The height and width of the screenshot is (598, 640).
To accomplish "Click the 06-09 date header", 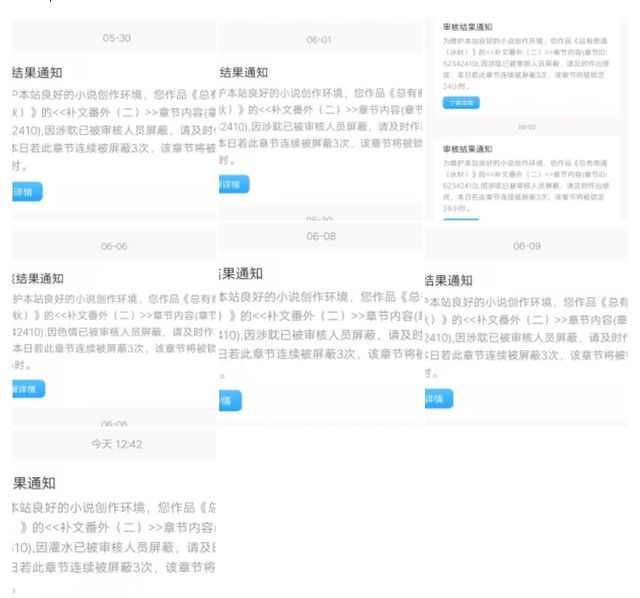I will [526, 246].
